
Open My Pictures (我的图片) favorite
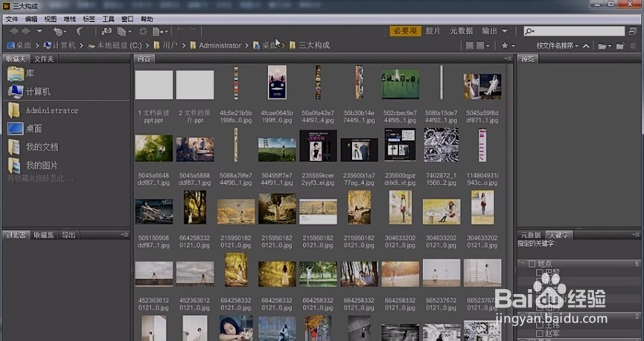click(x=33, y=165)
